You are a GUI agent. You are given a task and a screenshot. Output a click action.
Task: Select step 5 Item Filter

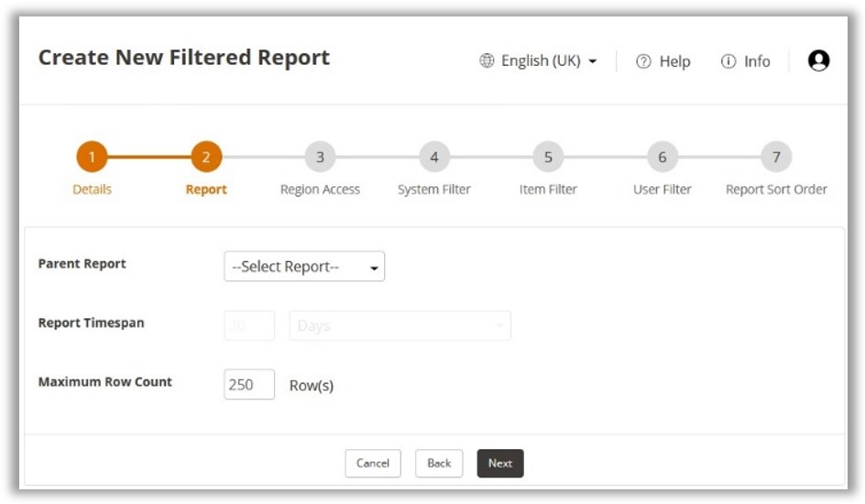548,157
